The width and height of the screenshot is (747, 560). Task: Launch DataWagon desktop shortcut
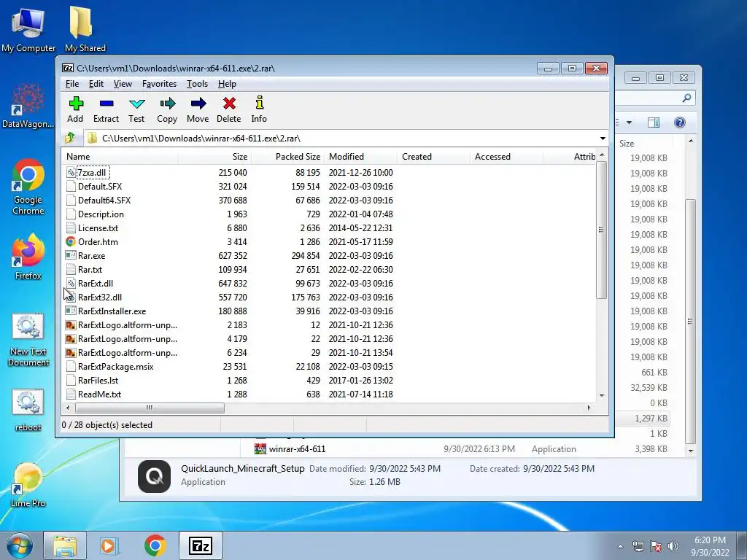(x=28, y=106)
